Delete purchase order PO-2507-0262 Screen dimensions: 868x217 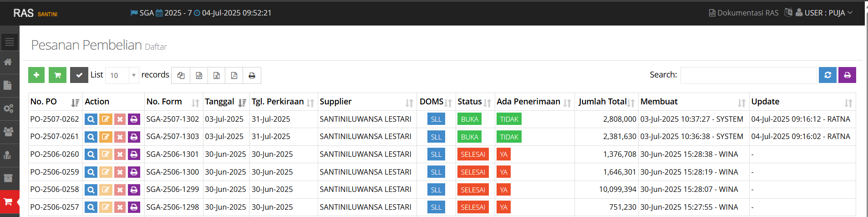(120, 119)
